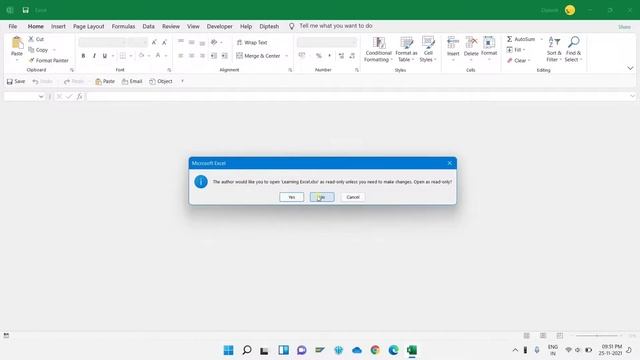Open Format as Table gallery
Image resolution: width=640 pixels, height=360 pixels.
coord(406,49)
